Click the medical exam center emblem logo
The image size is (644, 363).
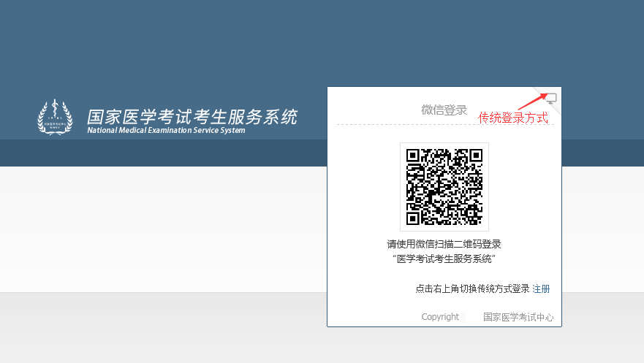pyautogui.click(x=55, y=118)
